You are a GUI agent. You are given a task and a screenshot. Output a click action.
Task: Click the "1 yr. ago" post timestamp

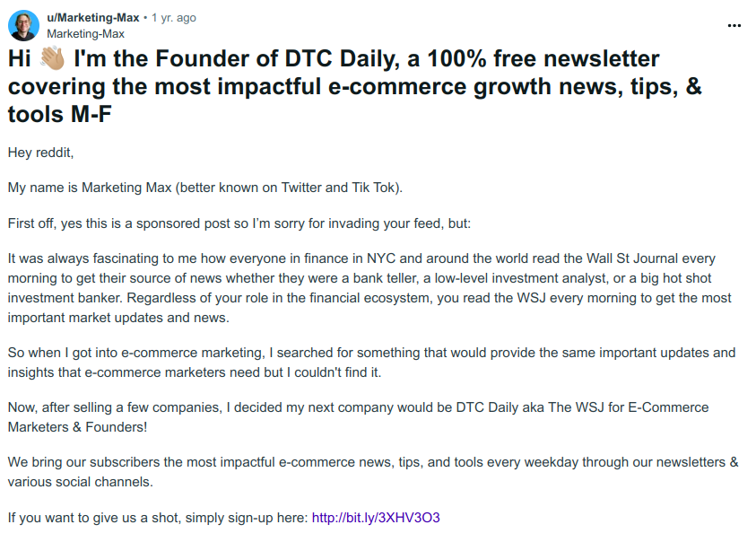tap(174, 18)
